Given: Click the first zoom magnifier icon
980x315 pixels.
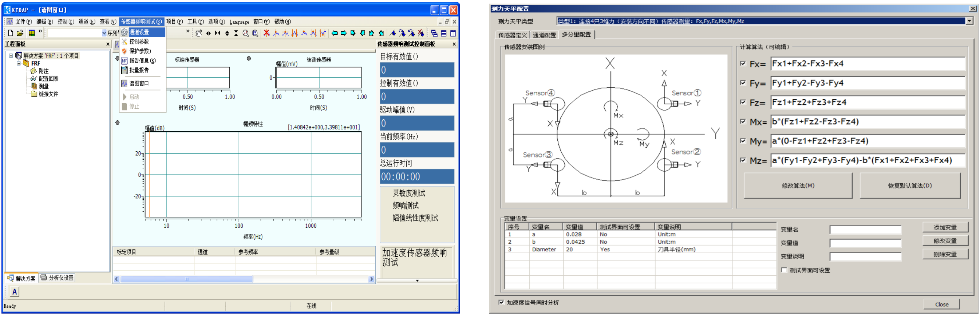Looking at the screenshot, I should [x=246, y=33].
